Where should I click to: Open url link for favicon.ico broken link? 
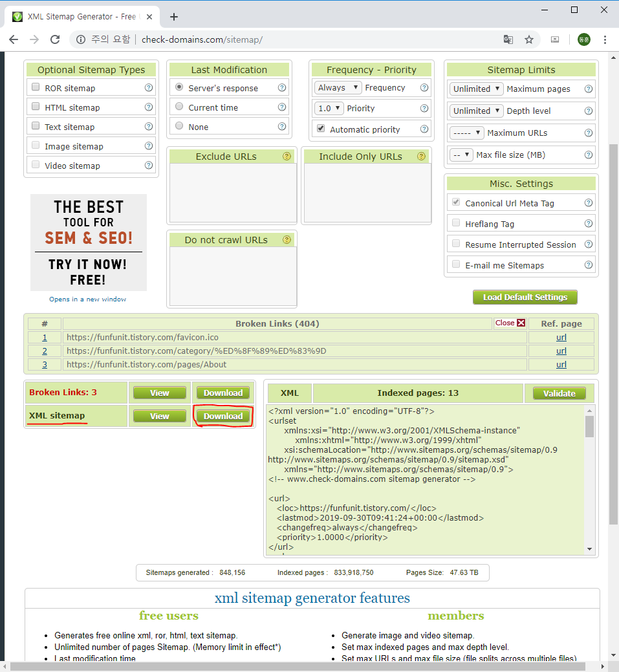tap(561, 337)
